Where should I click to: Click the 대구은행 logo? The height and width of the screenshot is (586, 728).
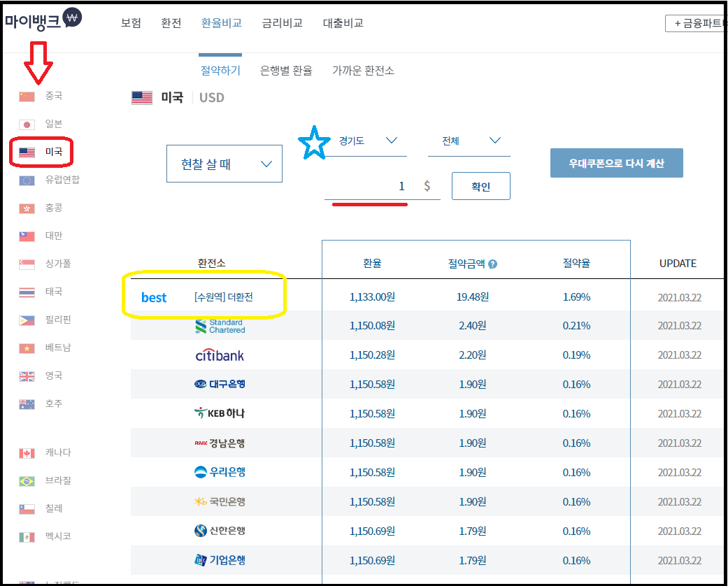pos(220,384)
